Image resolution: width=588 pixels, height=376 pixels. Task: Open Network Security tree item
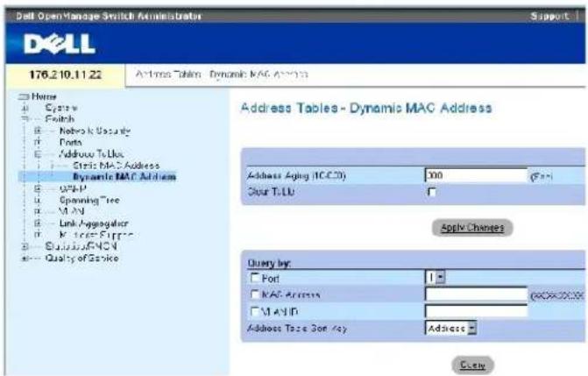pyautogui.click(x=95, y=131)
